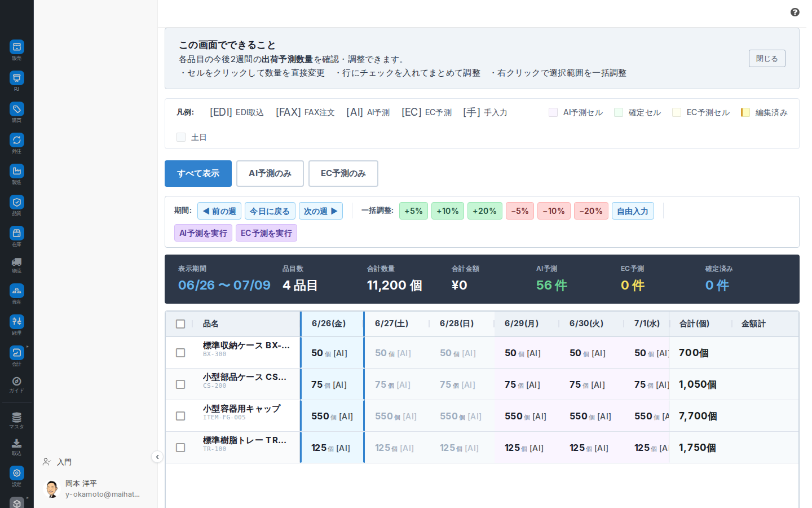Open the 物流 logistics truck icon
This screenshot has height=508, width=812.
click(x=17, y=262)
